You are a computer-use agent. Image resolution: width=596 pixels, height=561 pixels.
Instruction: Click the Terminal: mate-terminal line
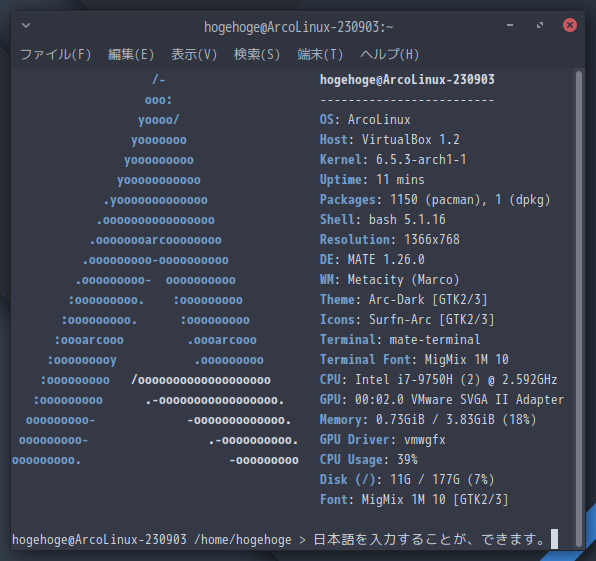tap(400, 339)
